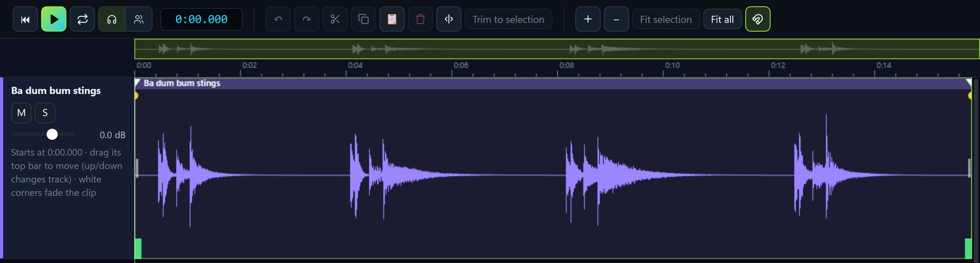This screenshot has width=980, height=263.
Task: Click the 0:04 mark on the ruler
Action: coord(355,65)
